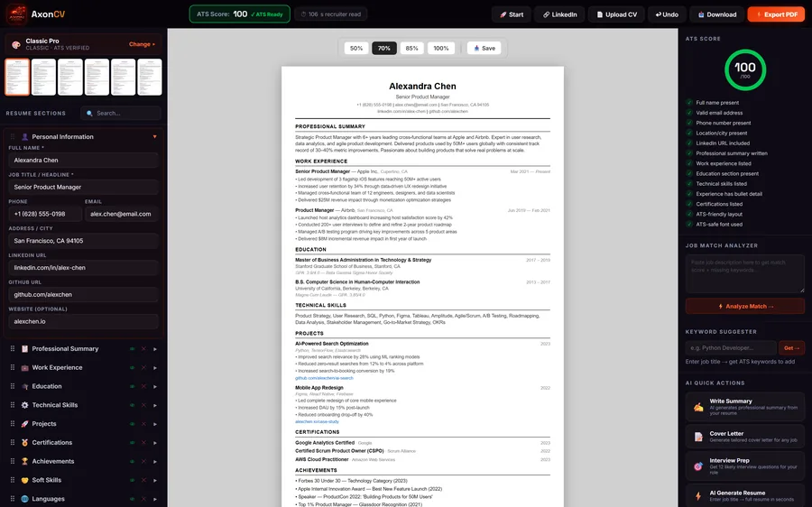
Task: Remove the Projects section with its red X
Action: 144,424
